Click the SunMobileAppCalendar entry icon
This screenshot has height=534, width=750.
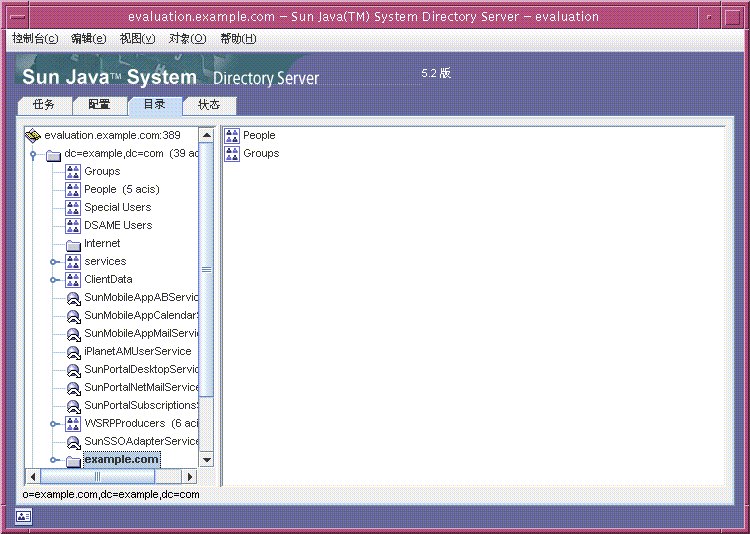pos(73,316)
